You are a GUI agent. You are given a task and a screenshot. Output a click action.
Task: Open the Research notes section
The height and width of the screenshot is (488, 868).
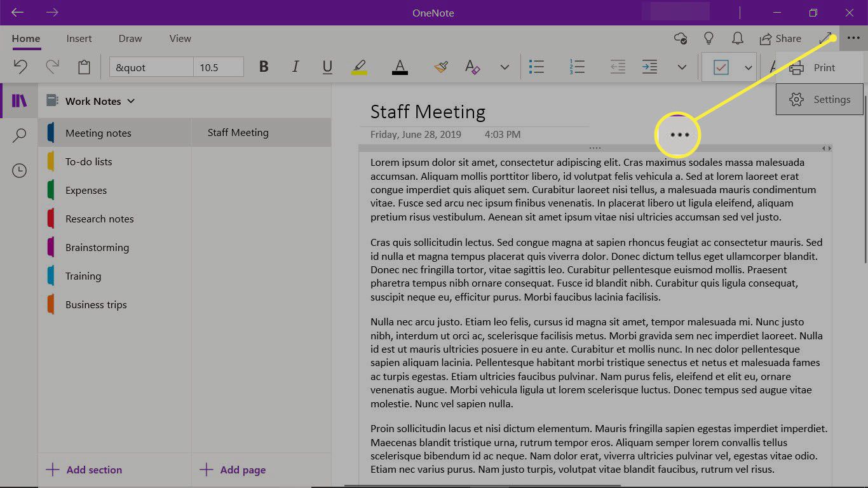[x=115, y=219]
